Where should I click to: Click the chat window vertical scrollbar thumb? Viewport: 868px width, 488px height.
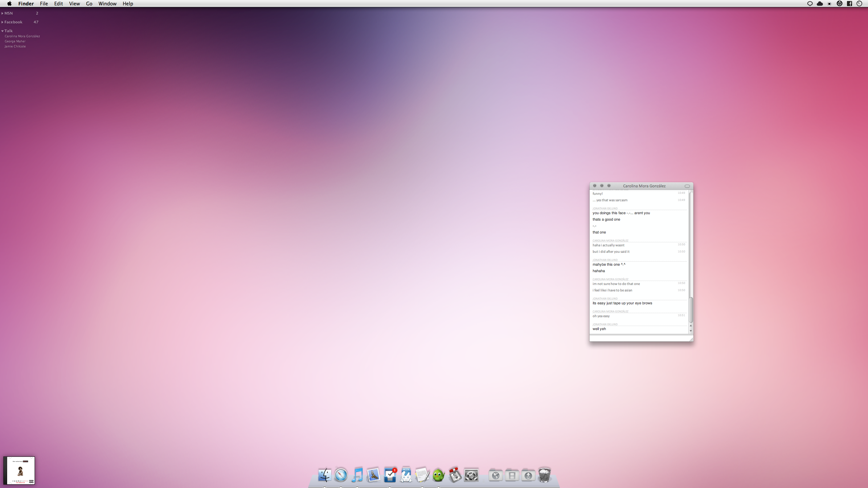pyautogui.click(x=691, y=310)
